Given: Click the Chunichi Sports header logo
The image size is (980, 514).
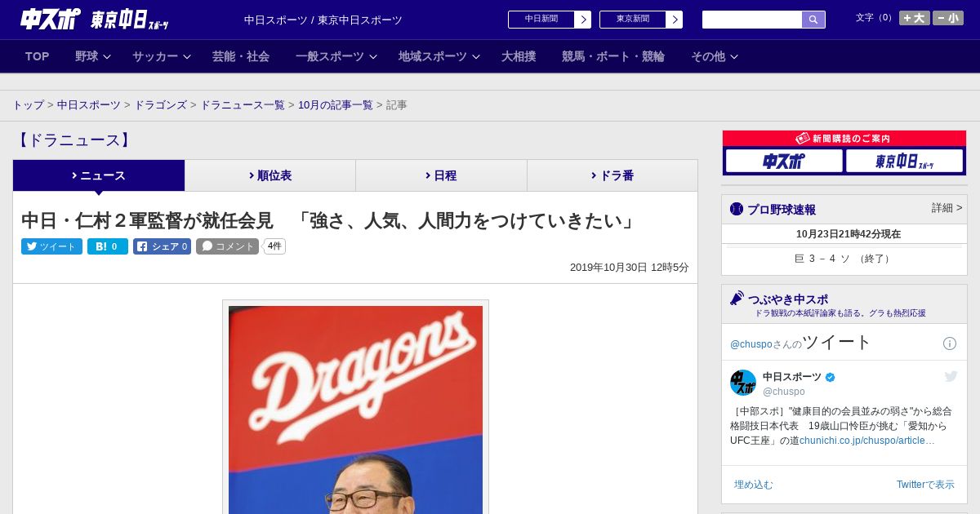Looking at the screenshot, I should [x=51, y=20].
